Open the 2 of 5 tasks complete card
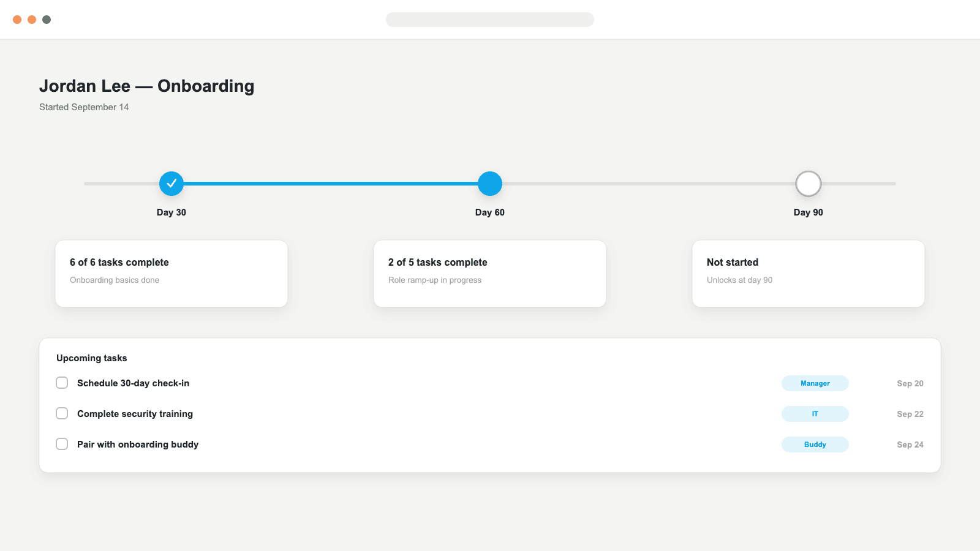This screenshot has width=980, height=551. [490, 274]
